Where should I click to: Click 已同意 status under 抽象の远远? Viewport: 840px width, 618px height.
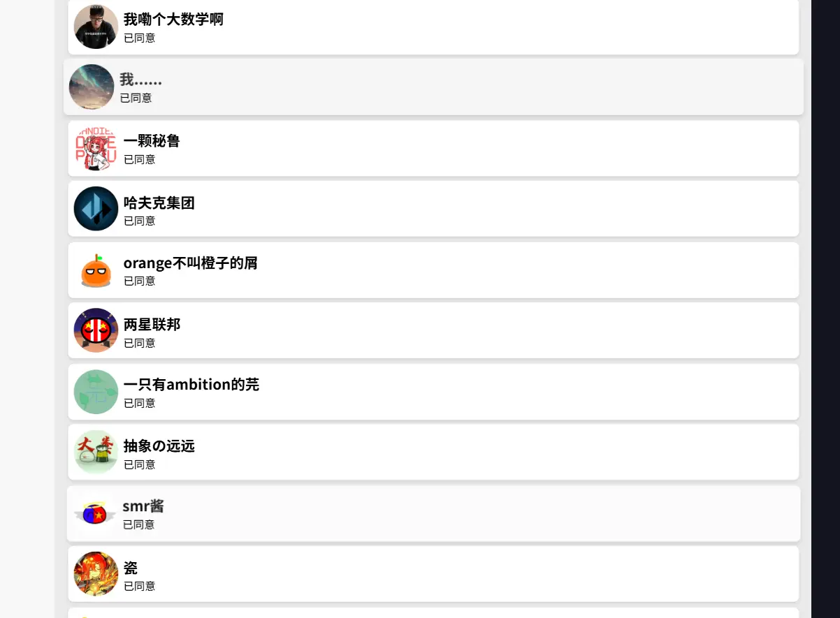click(x=139, y=464)
